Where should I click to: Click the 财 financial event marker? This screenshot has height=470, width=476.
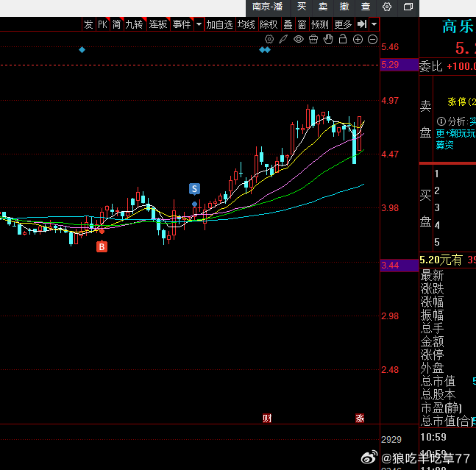click(x=267, y=419)
